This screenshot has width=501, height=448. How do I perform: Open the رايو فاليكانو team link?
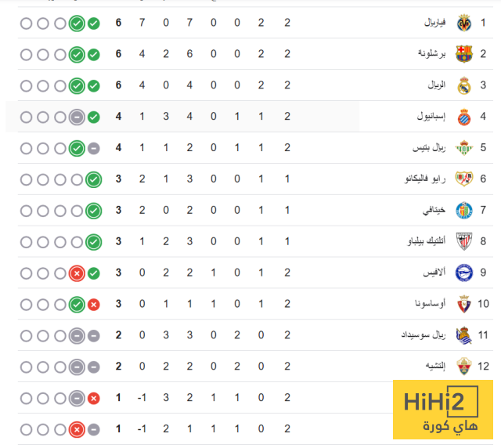pos(423,179)
